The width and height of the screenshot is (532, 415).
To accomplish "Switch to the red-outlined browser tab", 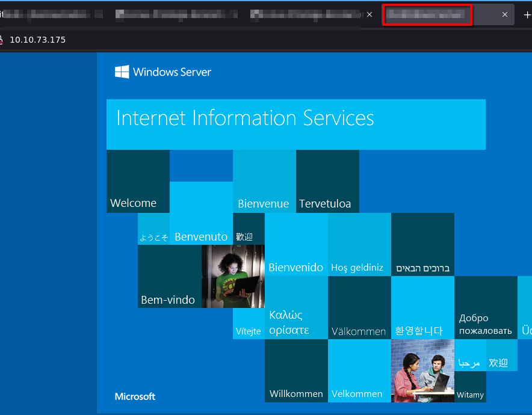I will (427, 15).
